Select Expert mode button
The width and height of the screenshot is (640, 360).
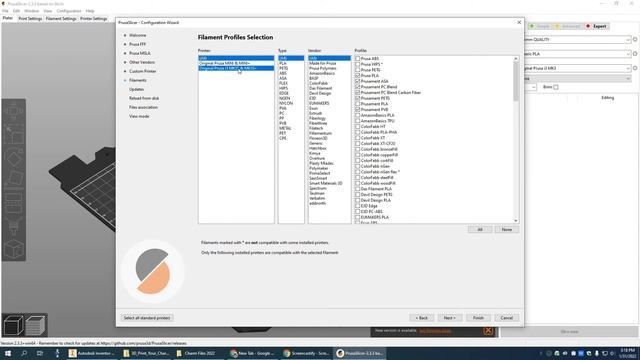pos(596,26)
